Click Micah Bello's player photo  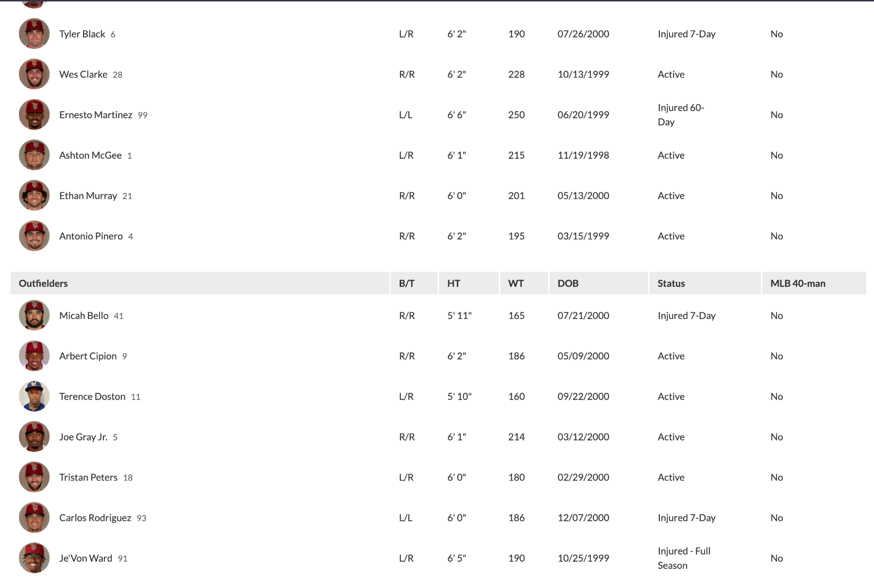pyautogui.click(x=34, y=316)
